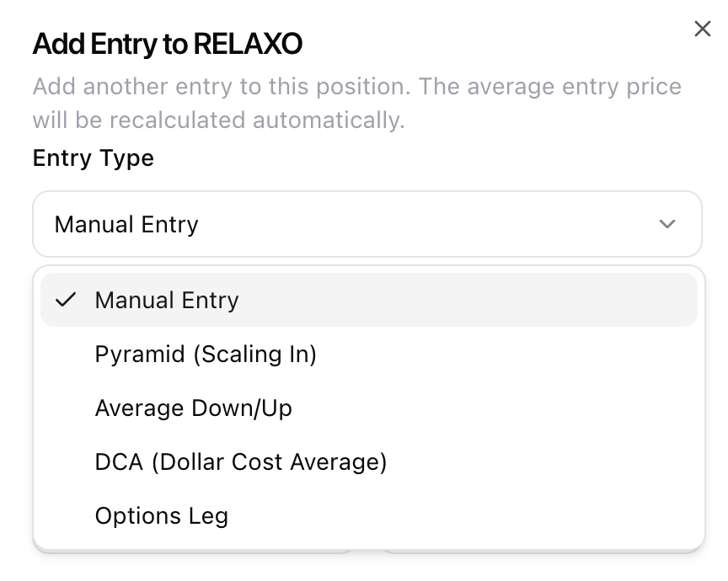This screenshot has height=581, width=728.
Task: Pick DCA (Dollar Cost Average) option
Action: (x=369, y=461)
